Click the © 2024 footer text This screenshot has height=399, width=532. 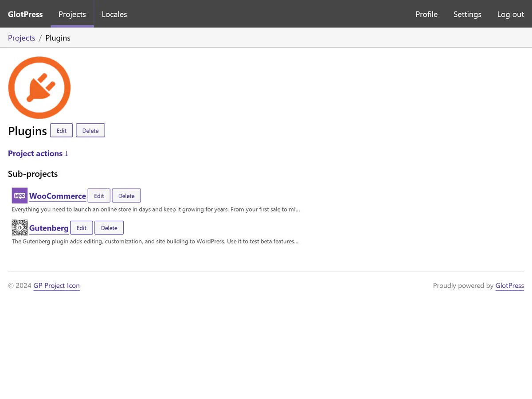(x=20, y=286)
